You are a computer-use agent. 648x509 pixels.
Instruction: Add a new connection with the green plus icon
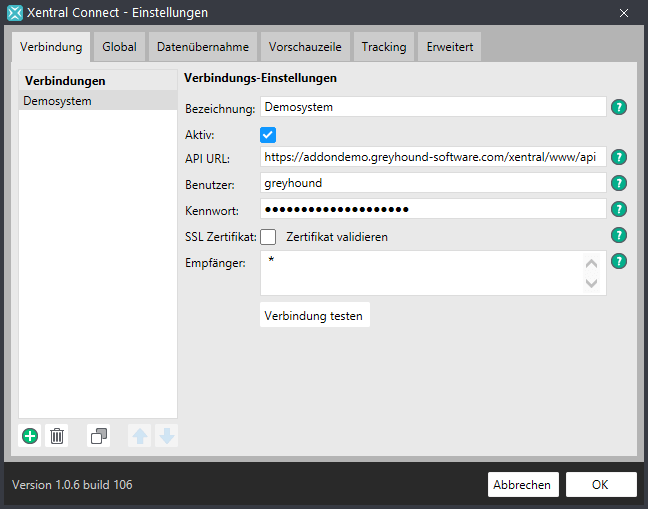pos(30,436)
